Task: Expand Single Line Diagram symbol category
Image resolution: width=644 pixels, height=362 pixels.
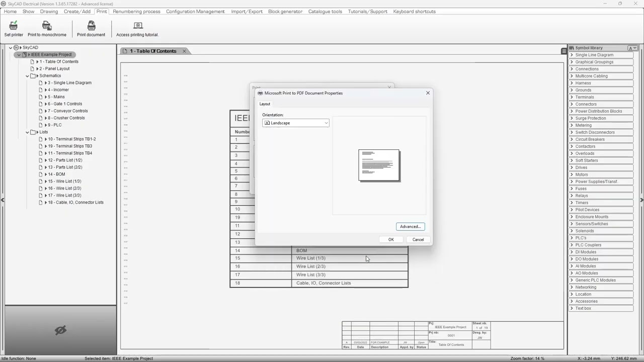Action: [572, 55]
